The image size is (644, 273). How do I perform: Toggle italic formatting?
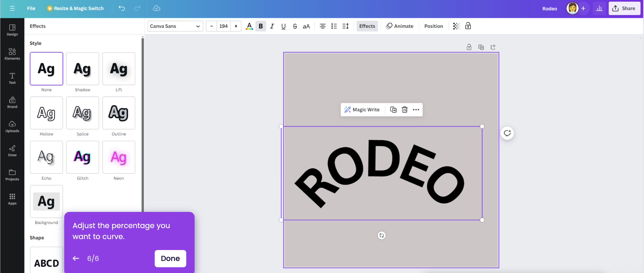272,26
